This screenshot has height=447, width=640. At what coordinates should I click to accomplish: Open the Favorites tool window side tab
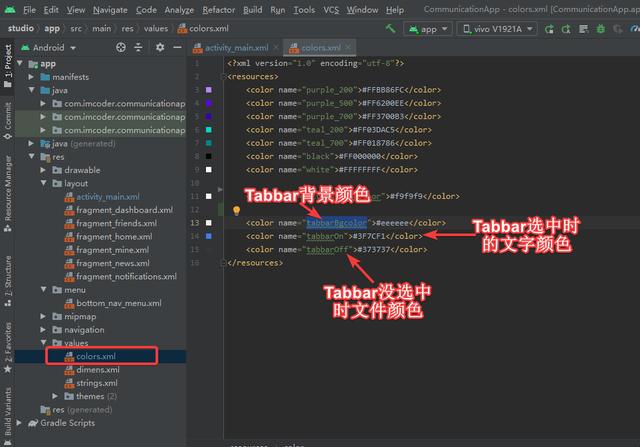pyautogui.click(x=7, y=347)
